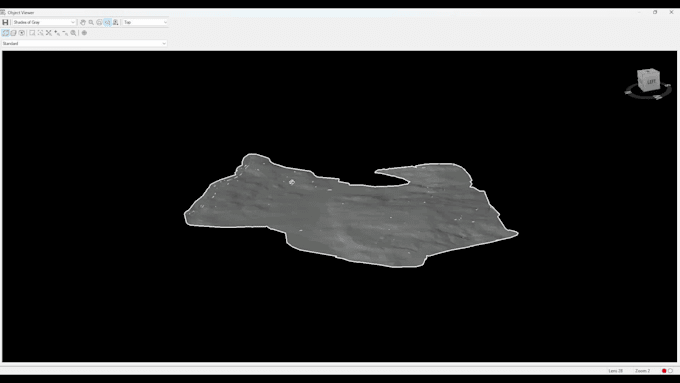Restore down the Object Viewer window
This screenshot has width=680, height=383.
click(x=655, y=12)
